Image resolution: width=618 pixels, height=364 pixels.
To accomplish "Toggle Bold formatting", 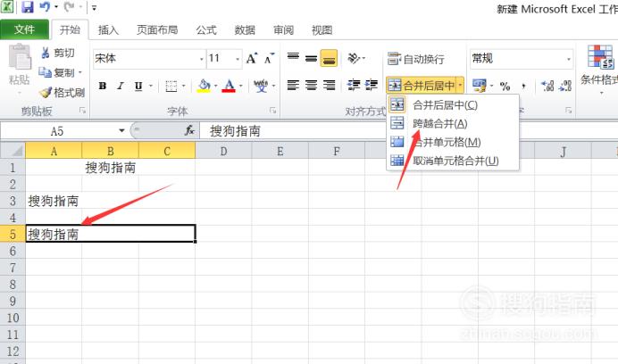I will 103,86.
